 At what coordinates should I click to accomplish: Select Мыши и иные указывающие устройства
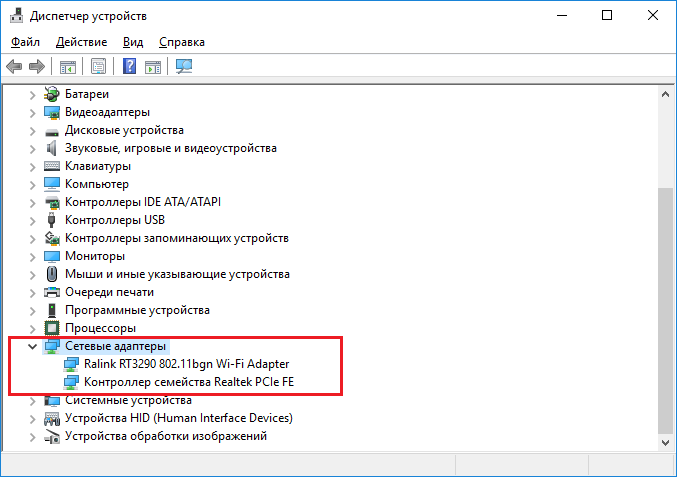click(x=177, y=274)
